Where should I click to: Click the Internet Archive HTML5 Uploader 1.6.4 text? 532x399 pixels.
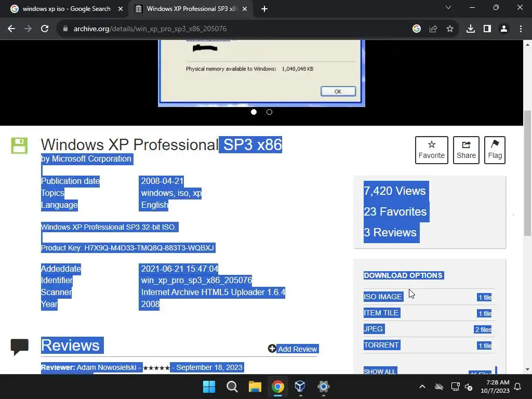[213, 292]
